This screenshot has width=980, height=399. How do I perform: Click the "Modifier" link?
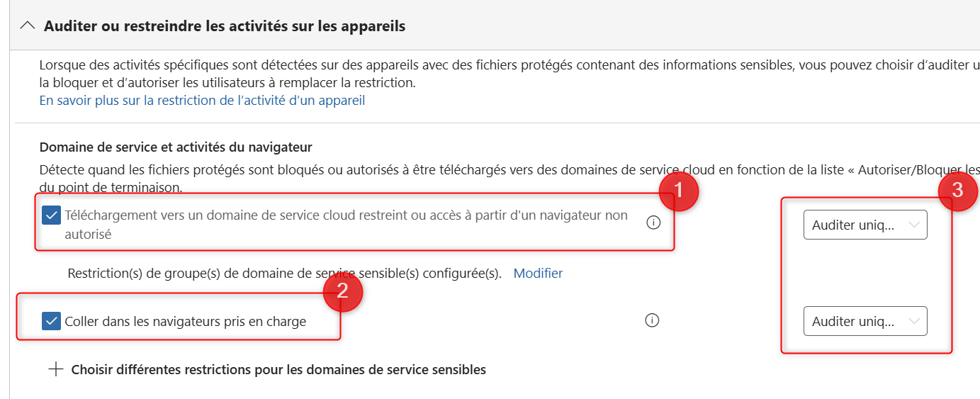coord(538,273)
